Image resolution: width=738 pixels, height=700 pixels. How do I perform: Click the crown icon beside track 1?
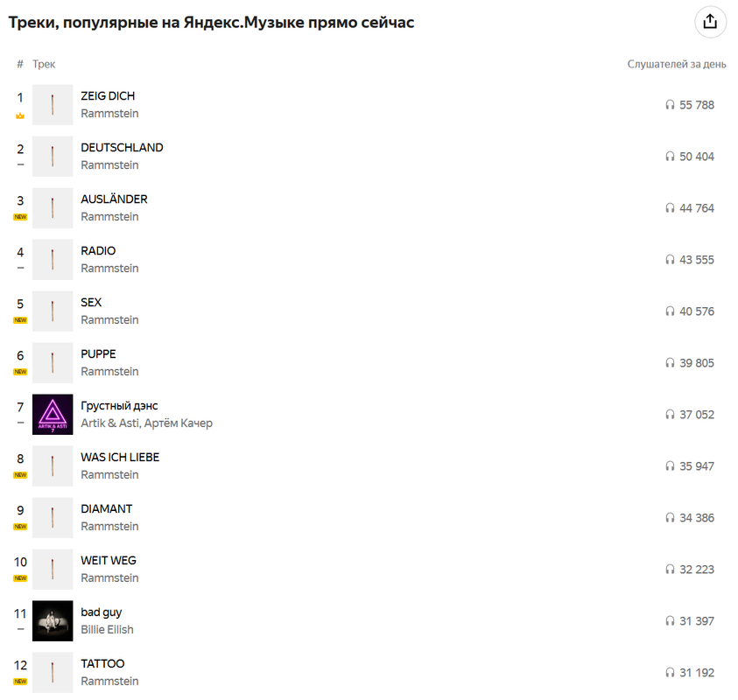pyautogui.click(x=20, y=115)
